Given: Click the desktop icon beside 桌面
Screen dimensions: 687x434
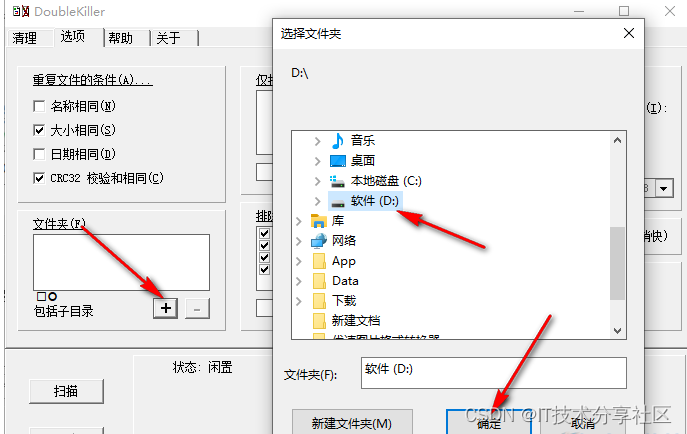Looking at the screenshot, I should pos(337,161).
